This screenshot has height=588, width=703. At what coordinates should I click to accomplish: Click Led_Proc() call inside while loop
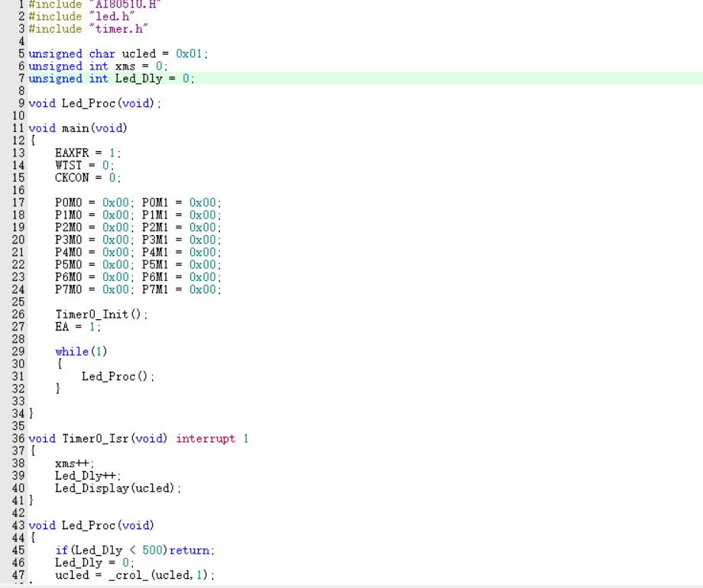point(118,376)
